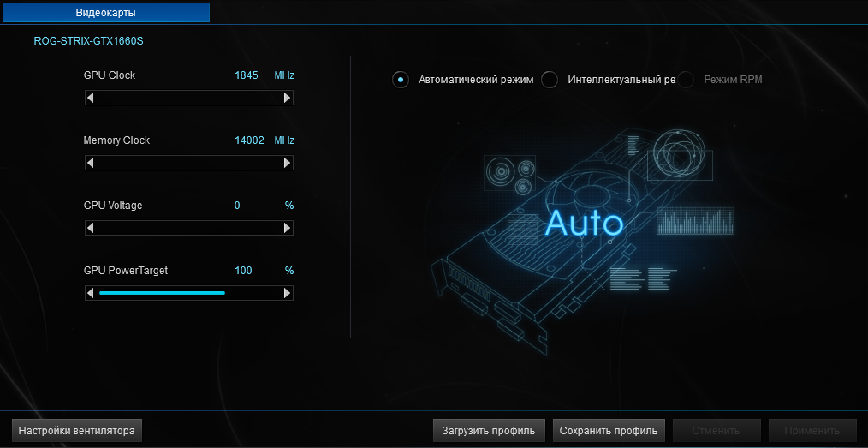Increase GPU Clock with right arrow
The image size is (868, 448).
click(287, 98)
